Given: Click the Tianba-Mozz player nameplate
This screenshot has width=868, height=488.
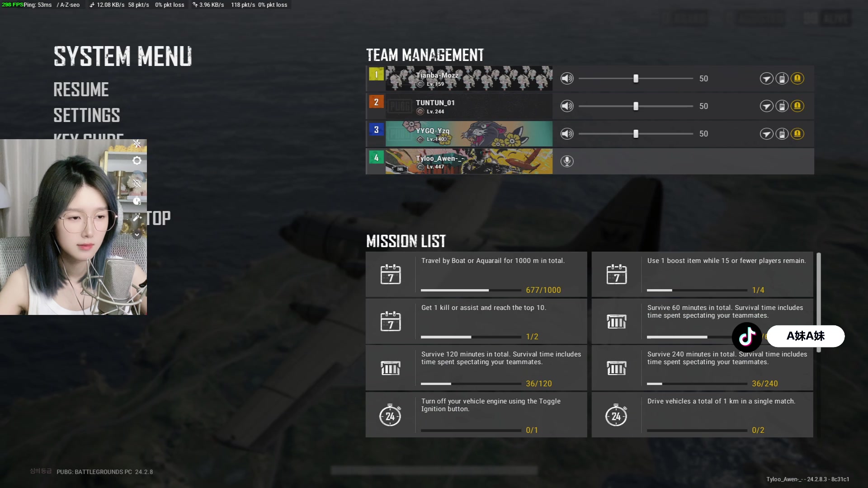Looking at the screenshot, I should (x=469, y=79).
